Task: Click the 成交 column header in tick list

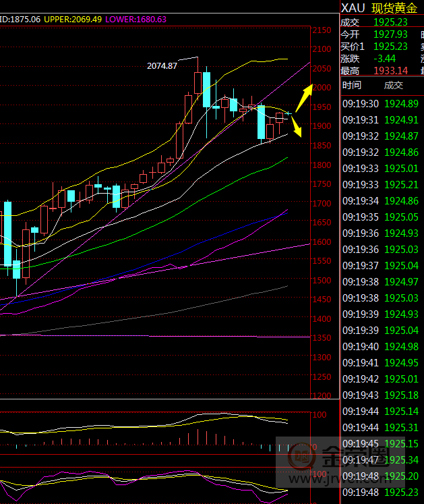Action: click(393, 85)
